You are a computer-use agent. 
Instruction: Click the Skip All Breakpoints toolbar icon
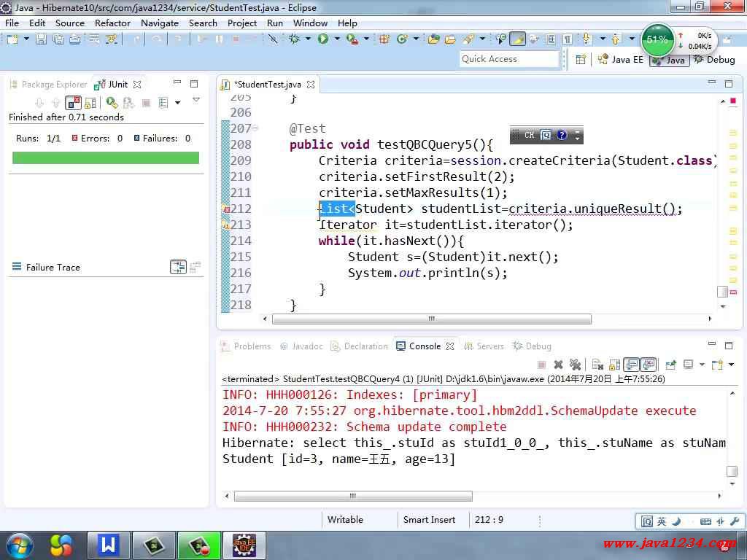coord(273,39)
